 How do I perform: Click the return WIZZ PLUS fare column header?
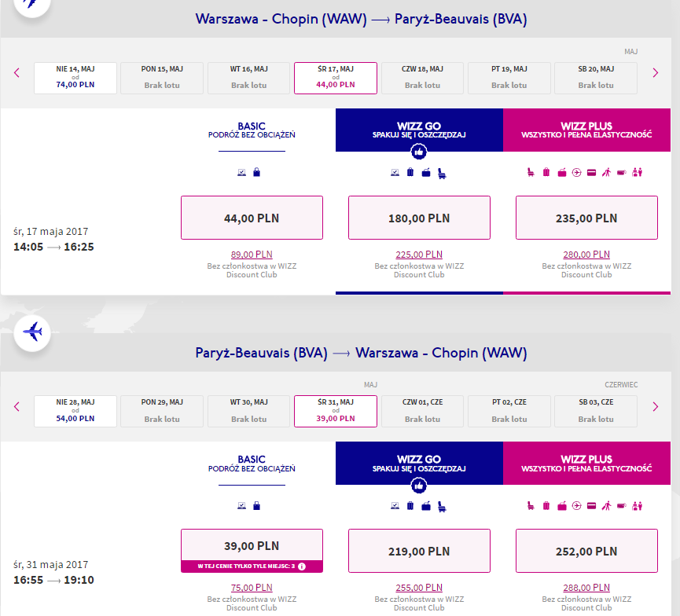[x=586, y=464]
